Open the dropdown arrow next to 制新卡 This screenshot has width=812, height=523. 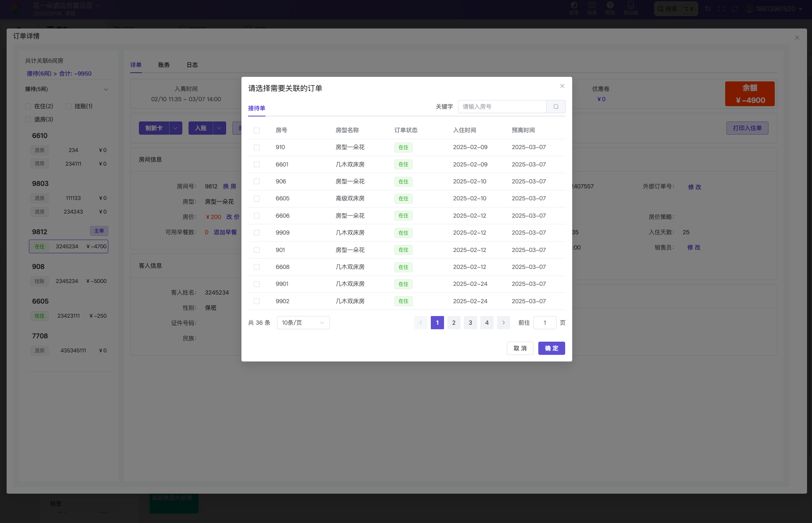pyautogui.click(x=175, y=128)
